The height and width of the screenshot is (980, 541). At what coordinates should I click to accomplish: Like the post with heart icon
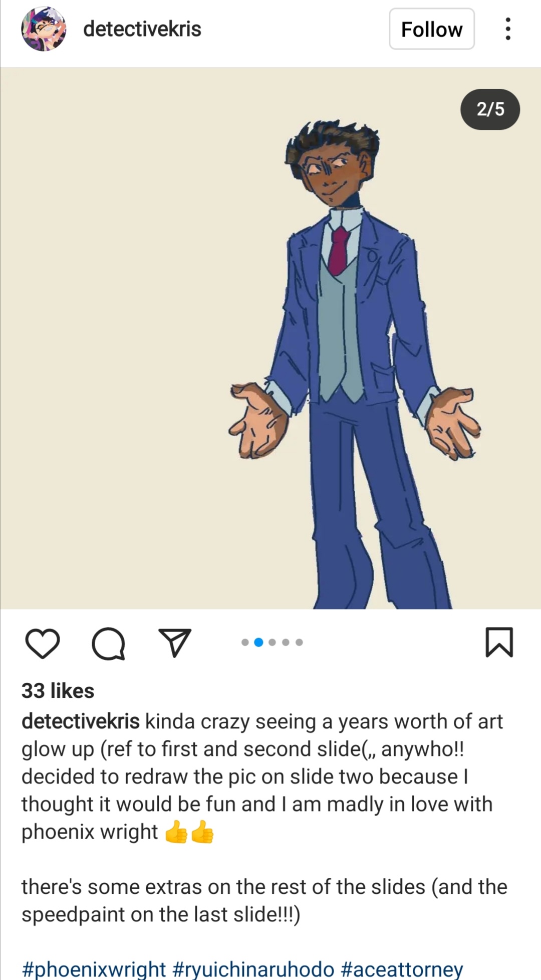(43, 643)
